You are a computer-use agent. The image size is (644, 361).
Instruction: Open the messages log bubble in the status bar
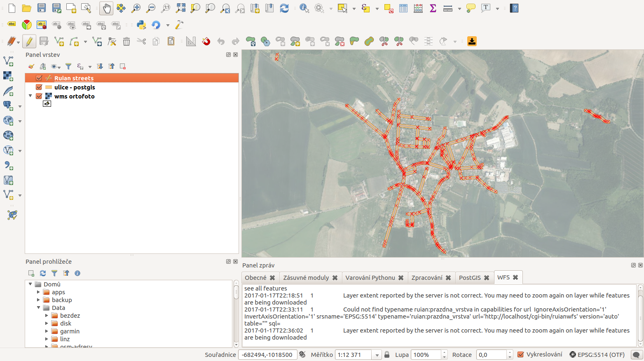637,354
